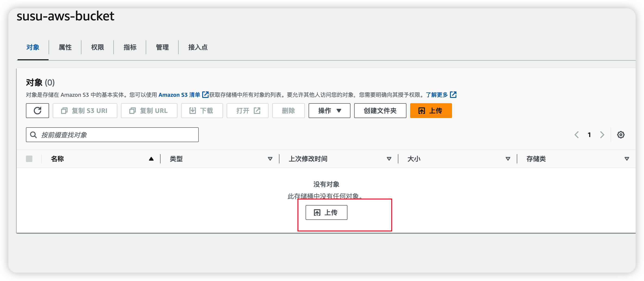Click external link icon after S3 清单
The image size is (644, 281).
[x=205, y=95]
